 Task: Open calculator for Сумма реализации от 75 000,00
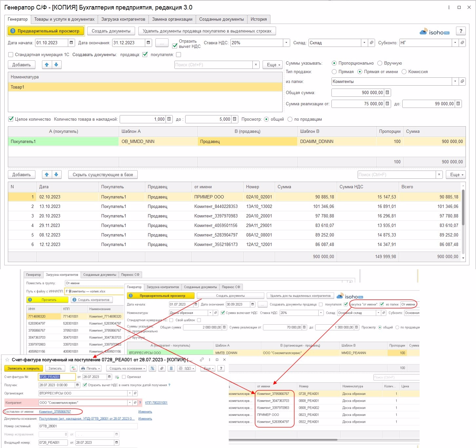[387, 104]
